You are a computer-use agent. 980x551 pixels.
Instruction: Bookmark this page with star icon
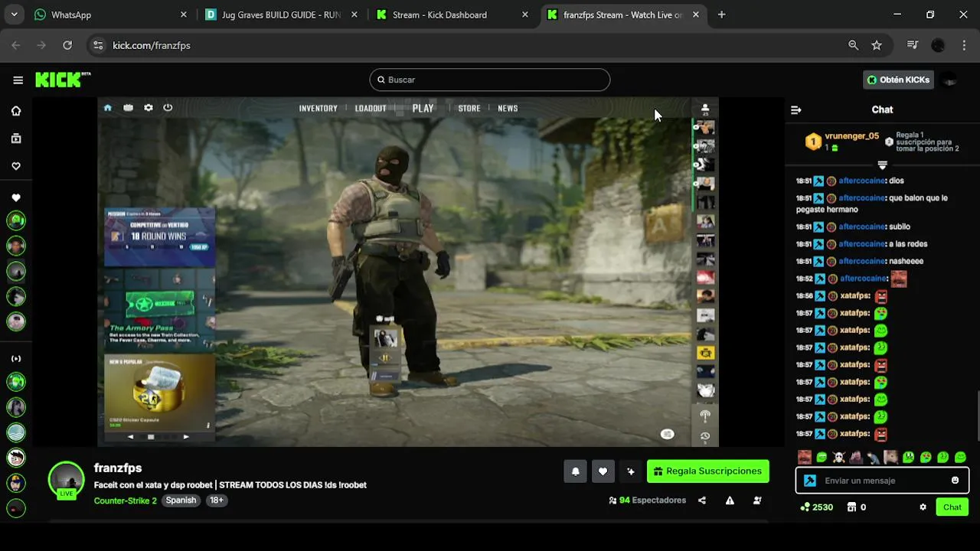click(877, 45)
